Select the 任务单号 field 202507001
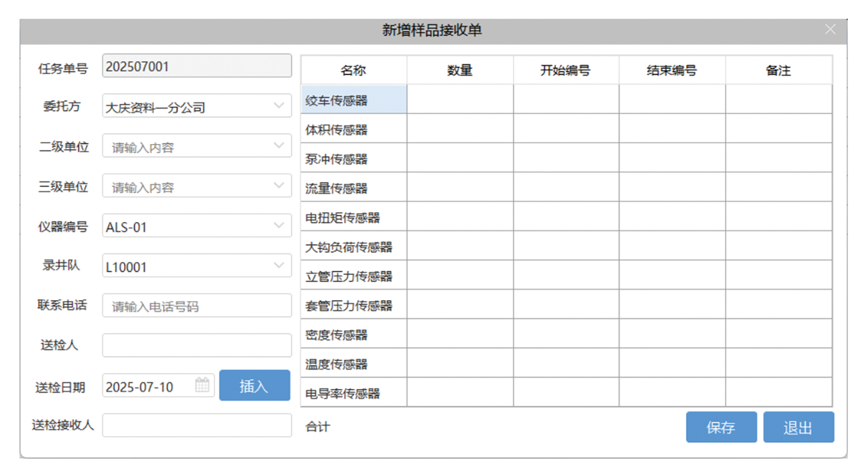Viewport: 868px width, 476px height. pyautogui.click(x=196, y=66)
